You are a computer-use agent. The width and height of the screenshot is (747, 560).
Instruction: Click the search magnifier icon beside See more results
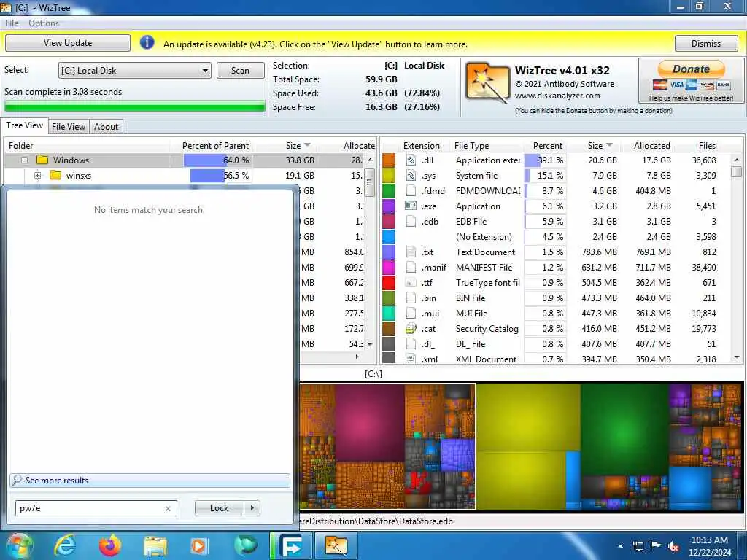(18, 480)
